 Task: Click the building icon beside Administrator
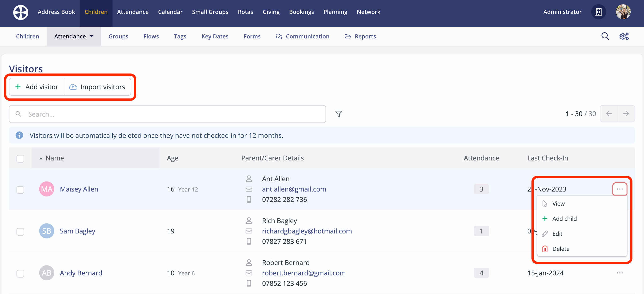tap(598, 12)
